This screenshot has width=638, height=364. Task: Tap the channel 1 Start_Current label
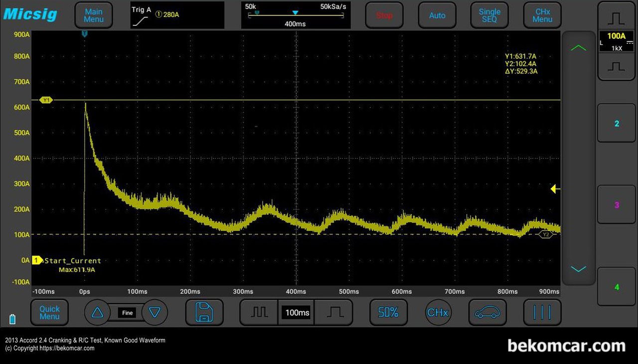[x=73, y=260]
